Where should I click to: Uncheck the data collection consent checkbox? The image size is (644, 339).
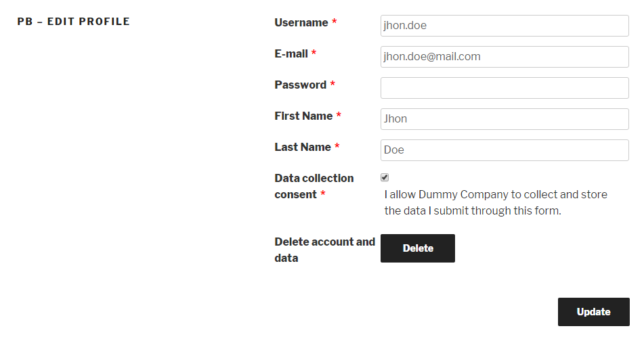pos(385,177)
